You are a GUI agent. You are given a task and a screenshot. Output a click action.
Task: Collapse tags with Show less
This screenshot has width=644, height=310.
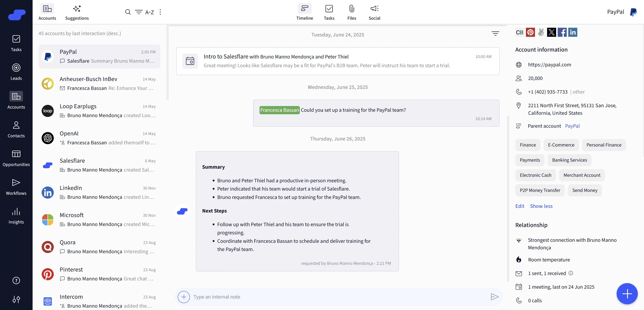coord(541,206)
